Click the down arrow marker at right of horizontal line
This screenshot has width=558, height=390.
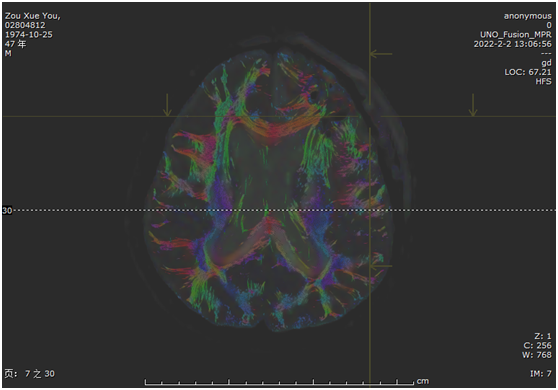click(473, 105)
